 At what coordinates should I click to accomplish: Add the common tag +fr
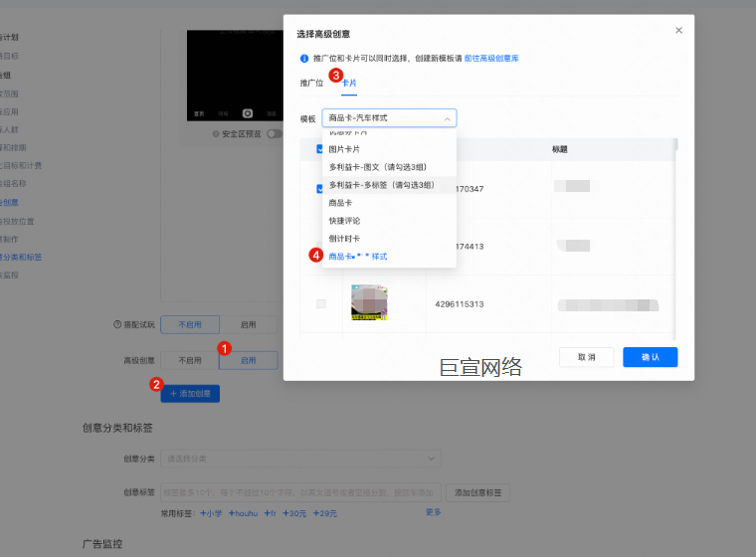[270, 513]
